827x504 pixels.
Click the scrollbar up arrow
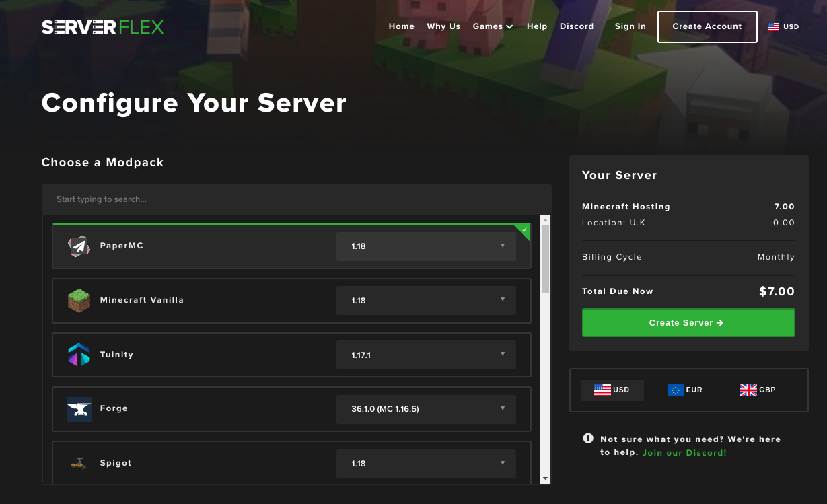click(x=545, y=220)
